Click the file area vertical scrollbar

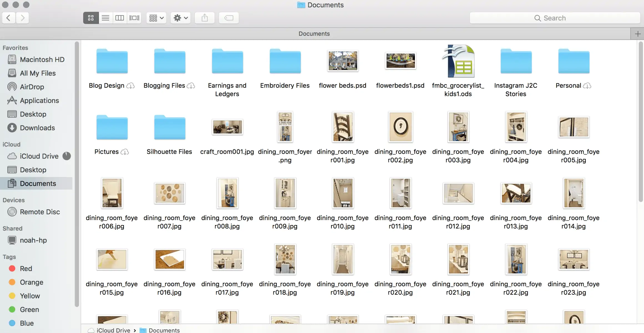pyautogui.click(x=640, y=122)
